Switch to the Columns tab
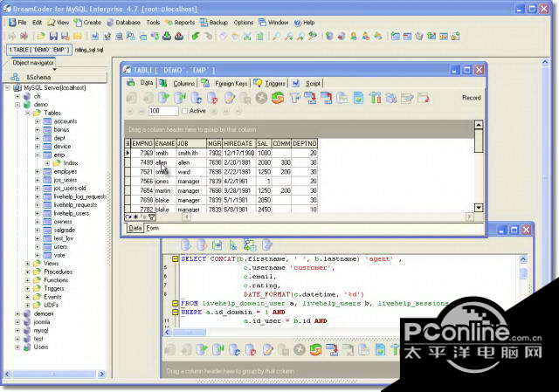 click(x=178, y=84)
